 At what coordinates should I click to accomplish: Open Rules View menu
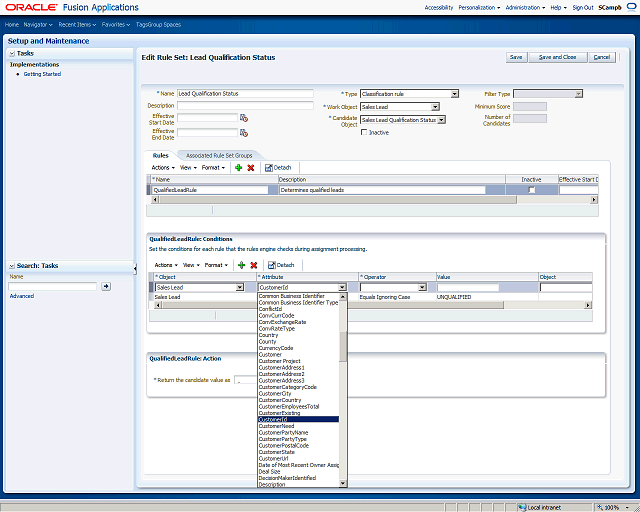(188, 167)
